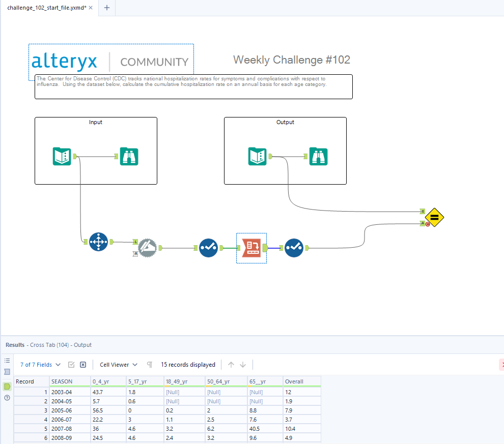
Task: Click the deselect all fields X icon
Action: tap(83, 365)
